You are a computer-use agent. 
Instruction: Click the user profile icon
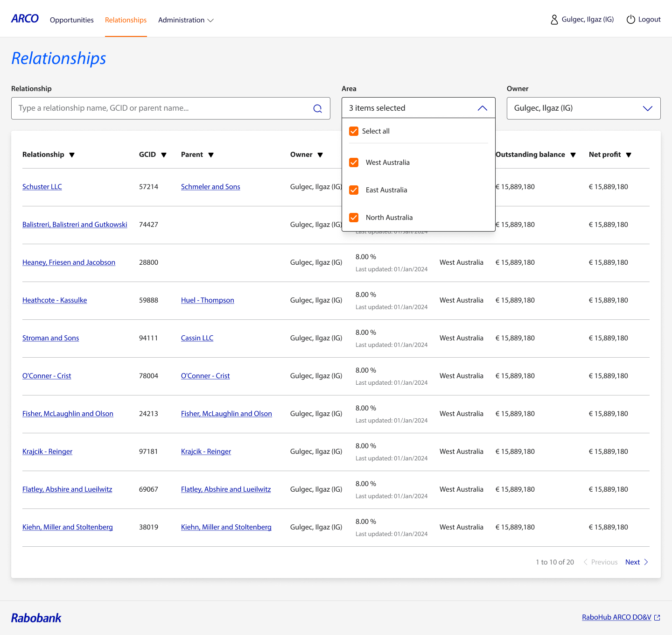554,20
